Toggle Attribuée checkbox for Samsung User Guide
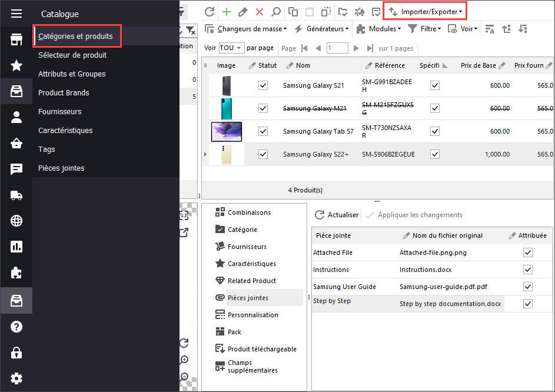This screenshot has width=555, height=392. point(528,287)
